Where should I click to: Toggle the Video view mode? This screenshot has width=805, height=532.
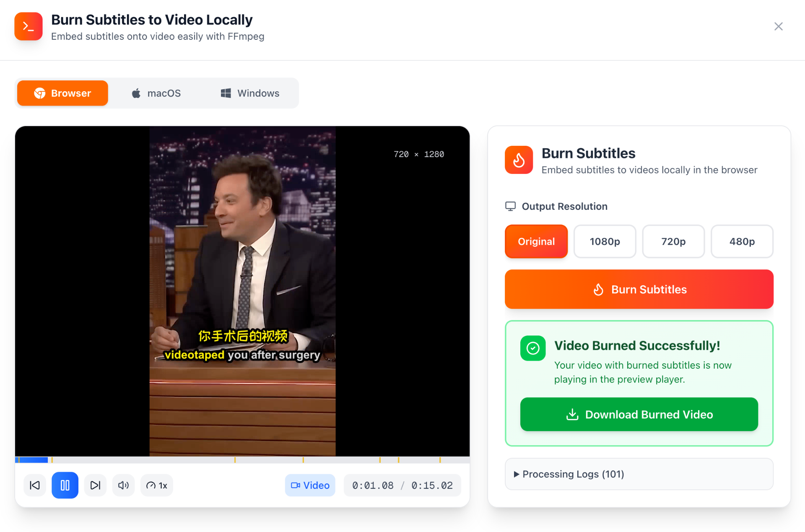[x=310, y=485]
